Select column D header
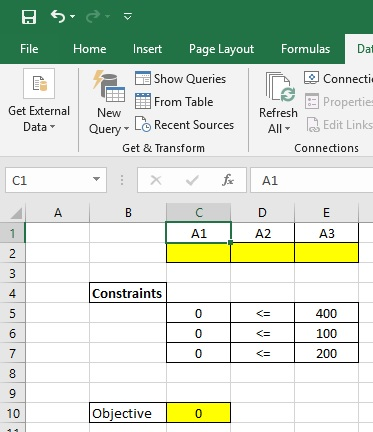Image resolution: width=373 pixels, height=432 pixels. point(263,213)
